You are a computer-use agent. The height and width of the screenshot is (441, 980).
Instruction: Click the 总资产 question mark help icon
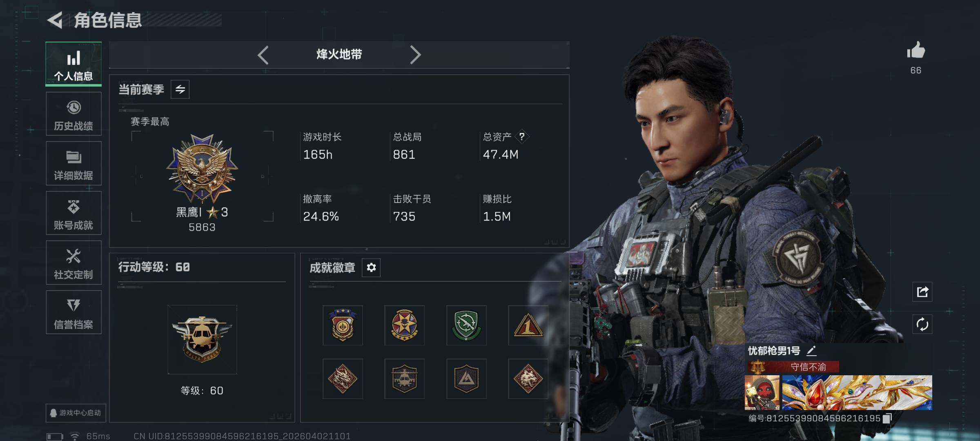pos(522,136)
